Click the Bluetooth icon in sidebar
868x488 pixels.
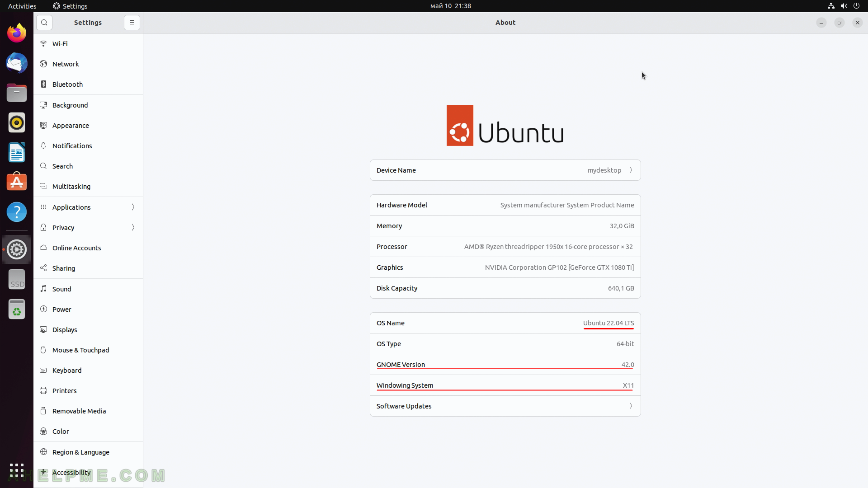[x=43, y=84]
